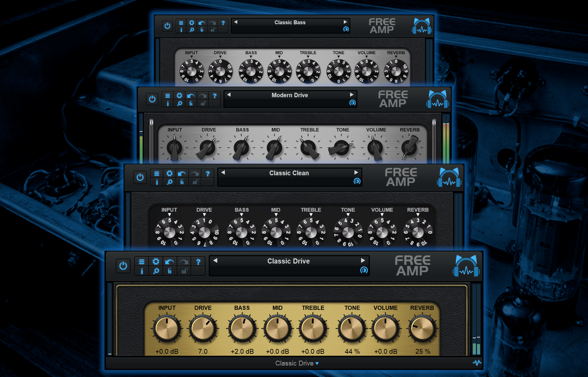The image size is (588, 377).
Task: Click the +2.0 dB BASS value field
Action: pyautogui.click(x=242, y=352)
